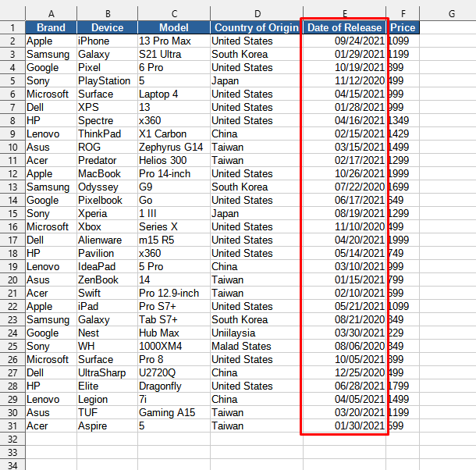This screenshot has width=476, height=470.
Task: Select column A header
Action: [x=51, y=14]
